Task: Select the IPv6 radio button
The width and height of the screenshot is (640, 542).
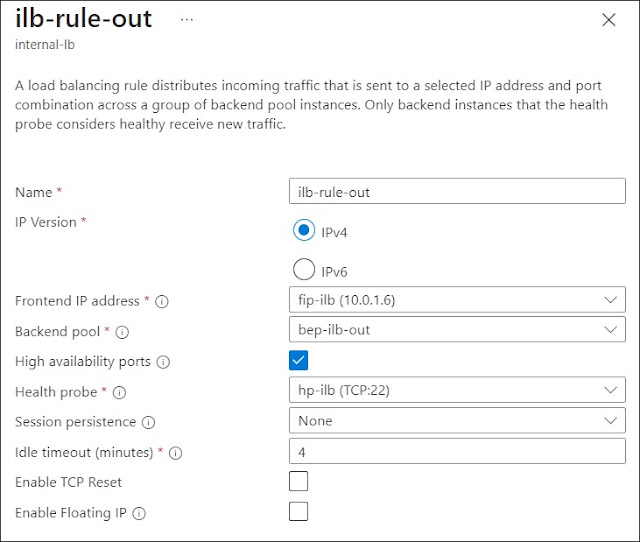Action: [304, 270]
